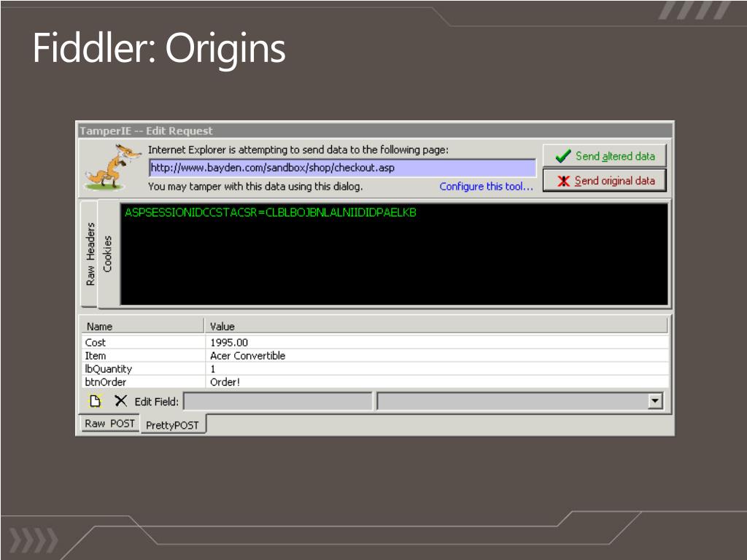Screen dimensions: 747x560
Task: Select the Cookies vertical tab
Action: 108,254
